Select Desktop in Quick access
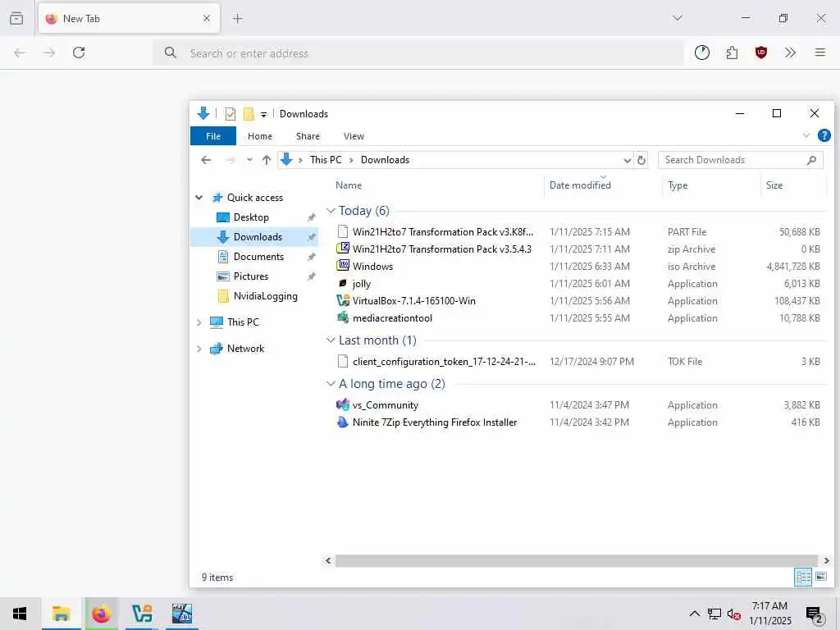The width and height of the screenshot is (840, 630). (x=251, y=217)
